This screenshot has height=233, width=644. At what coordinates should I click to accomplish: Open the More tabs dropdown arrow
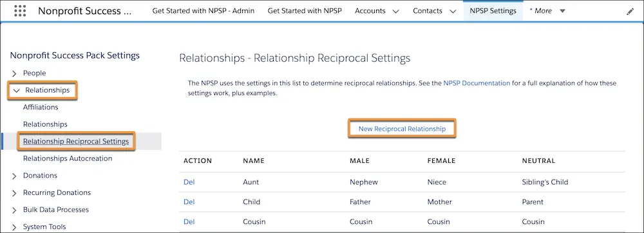(562, 11)
